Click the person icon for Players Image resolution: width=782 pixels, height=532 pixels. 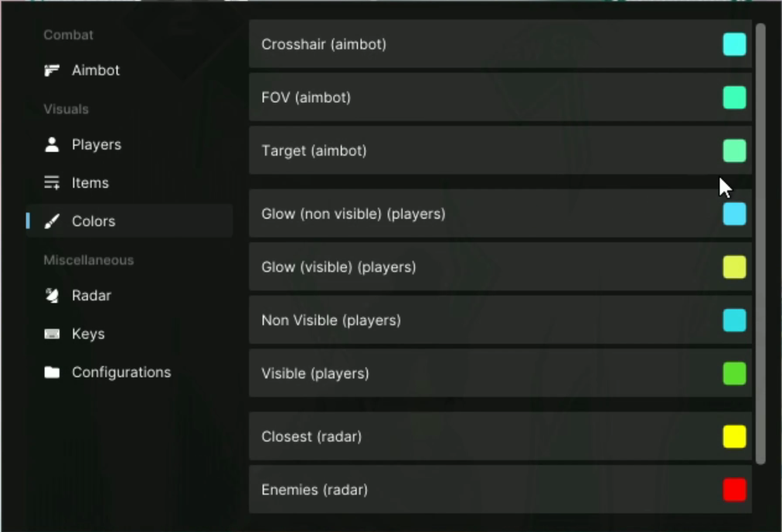coord(52,144)
